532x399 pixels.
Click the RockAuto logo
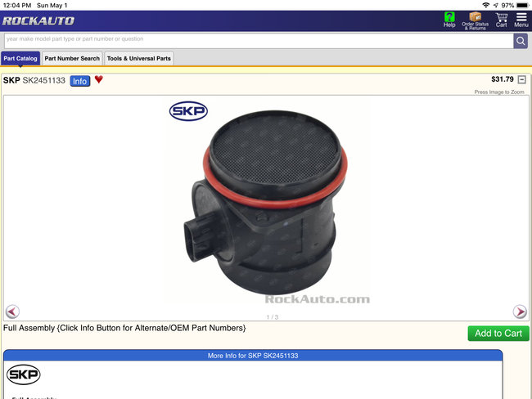[x=38, y=21]
